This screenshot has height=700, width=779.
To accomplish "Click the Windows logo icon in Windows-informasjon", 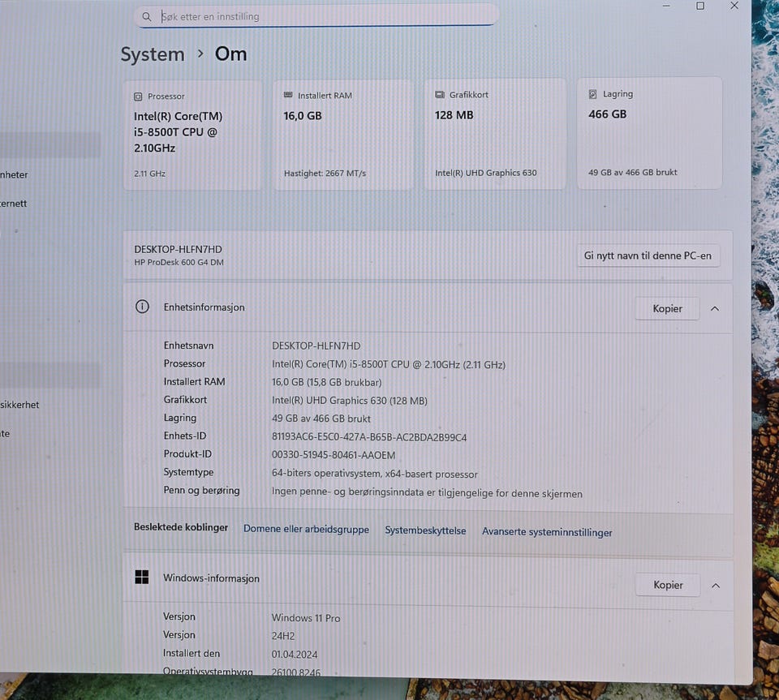I will [141, 577].
